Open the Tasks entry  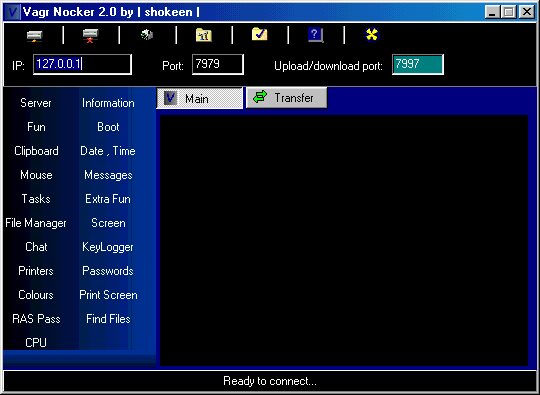36,199
